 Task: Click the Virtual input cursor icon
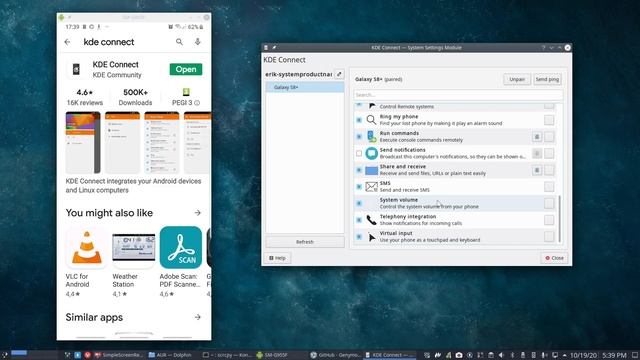(371, 237)
